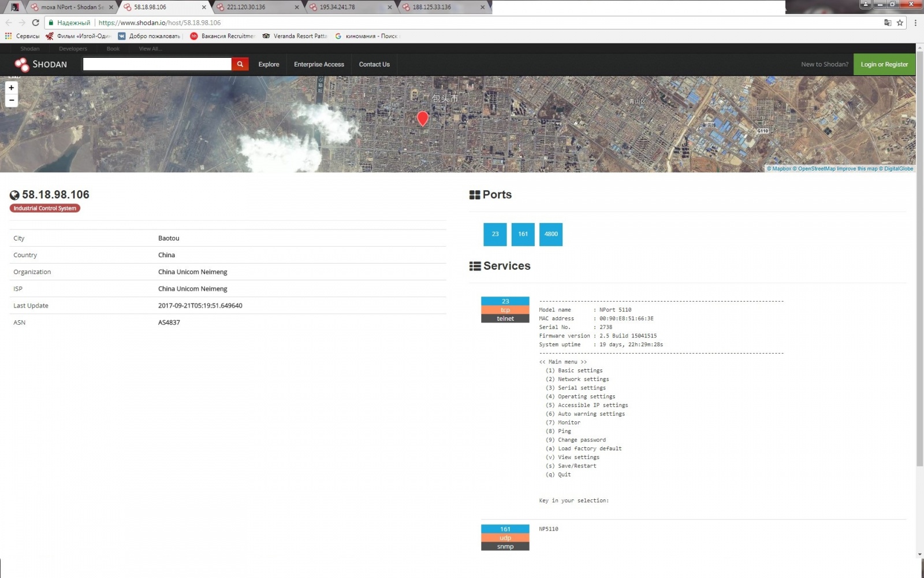This screenshot has width=924, height=578.
Task: Close the moxa NPort Shodan tab
Action: click(x=111, y=8)
